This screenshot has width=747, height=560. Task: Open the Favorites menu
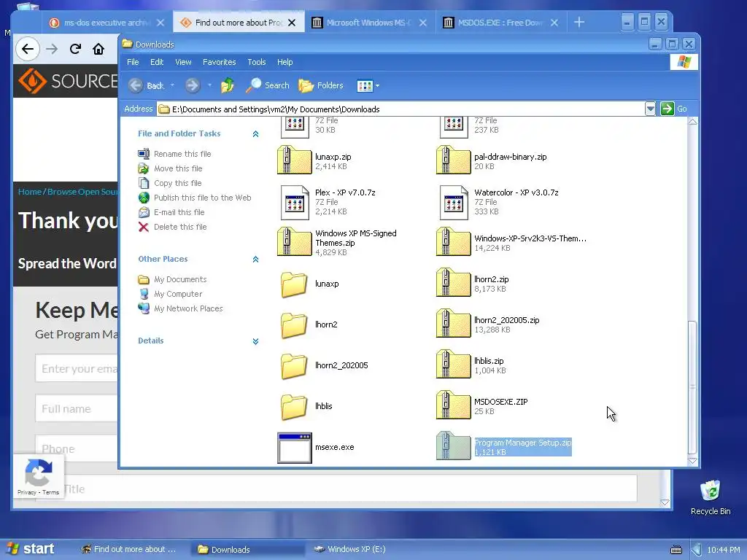(x=219, y=62)
